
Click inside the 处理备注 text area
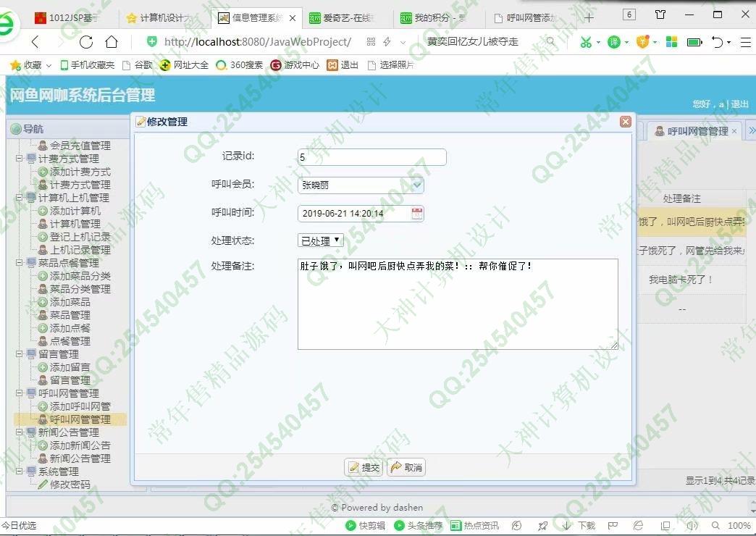458,304
